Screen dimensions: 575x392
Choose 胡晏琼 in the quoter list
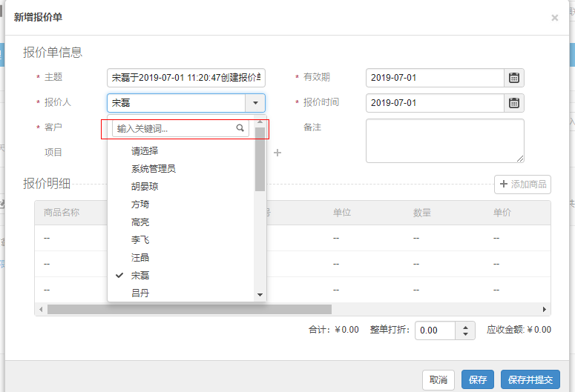(x=144, y=187)
